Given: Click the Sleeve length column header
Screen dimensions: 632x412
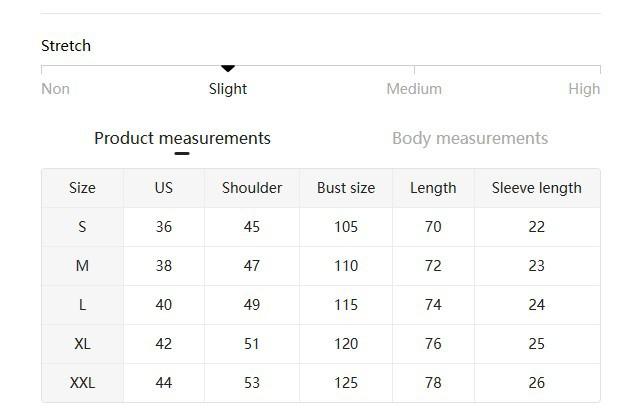Looking at the screenshot, I should click(536, 188).
